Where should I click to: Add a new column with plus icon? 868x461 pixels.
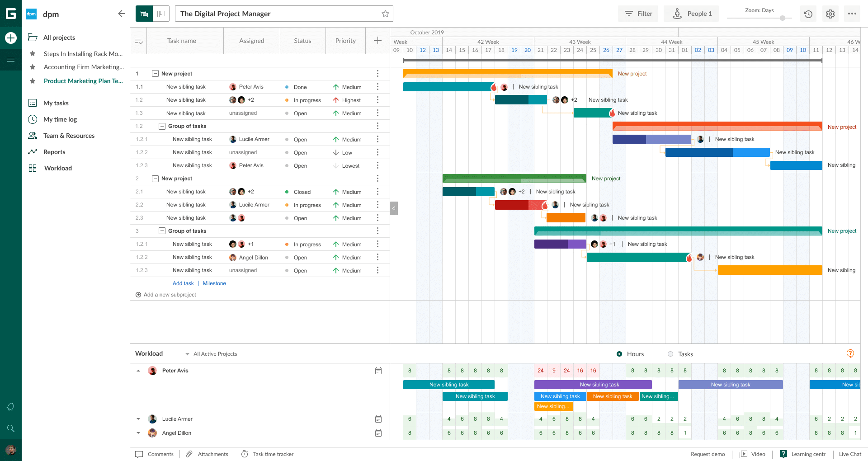click(x=377, y=40)
